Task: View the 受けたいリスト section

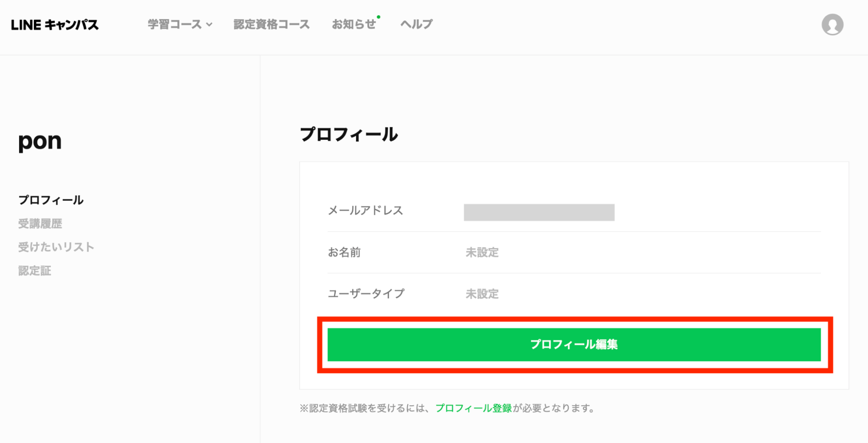Action: (56, 247)
